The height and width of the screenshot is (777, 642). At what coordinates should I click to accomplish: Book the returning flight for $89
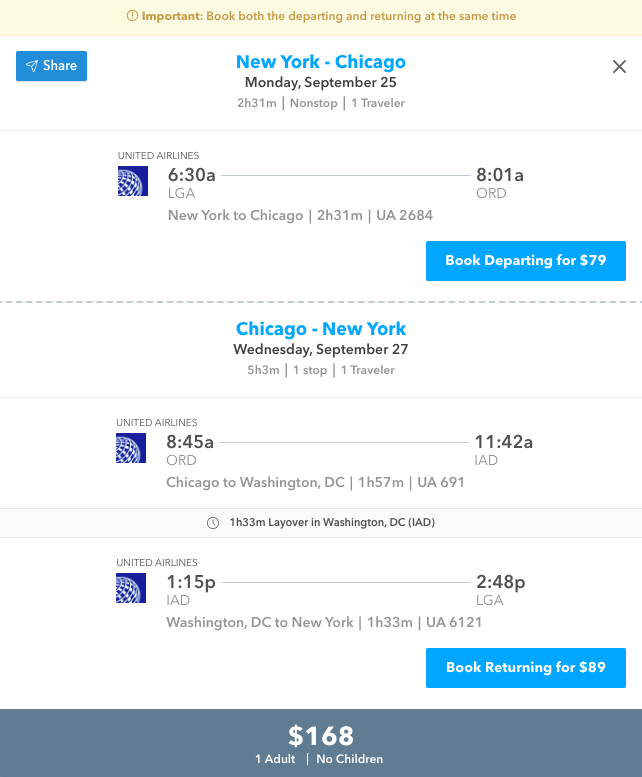coord(525,668)
